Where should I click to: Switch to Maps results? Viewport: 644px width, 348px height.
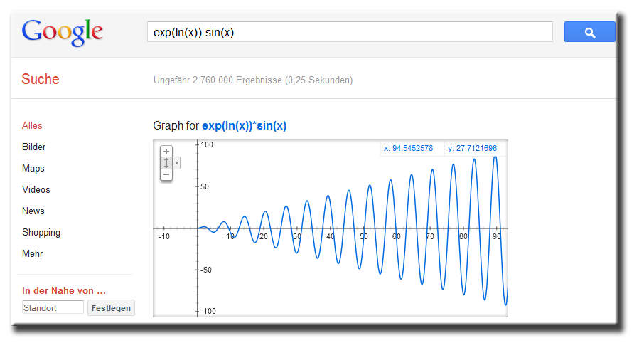pos(33,168)
